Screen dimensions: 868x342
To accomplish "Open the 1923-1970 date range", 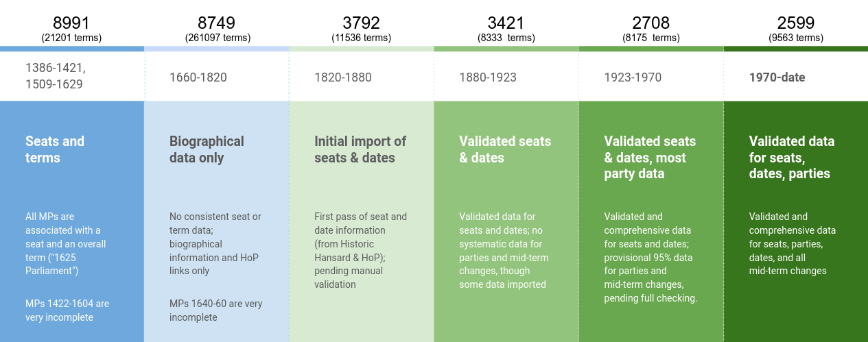I will point(633,77).
